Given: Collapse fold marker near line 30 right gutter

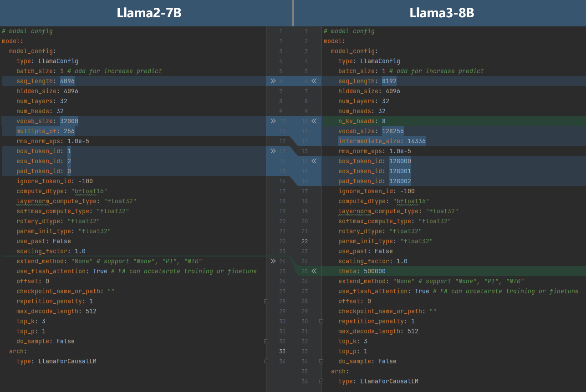Looking at the screenshot, I should coord(321,322).
